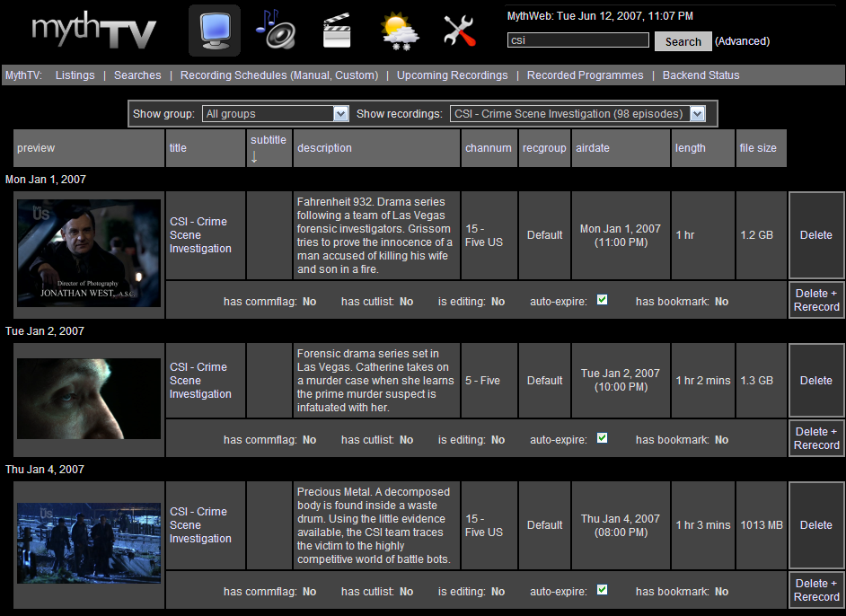Click the MythTV logo
This screenshot has height=616, width=846.
tap(93, 31)
